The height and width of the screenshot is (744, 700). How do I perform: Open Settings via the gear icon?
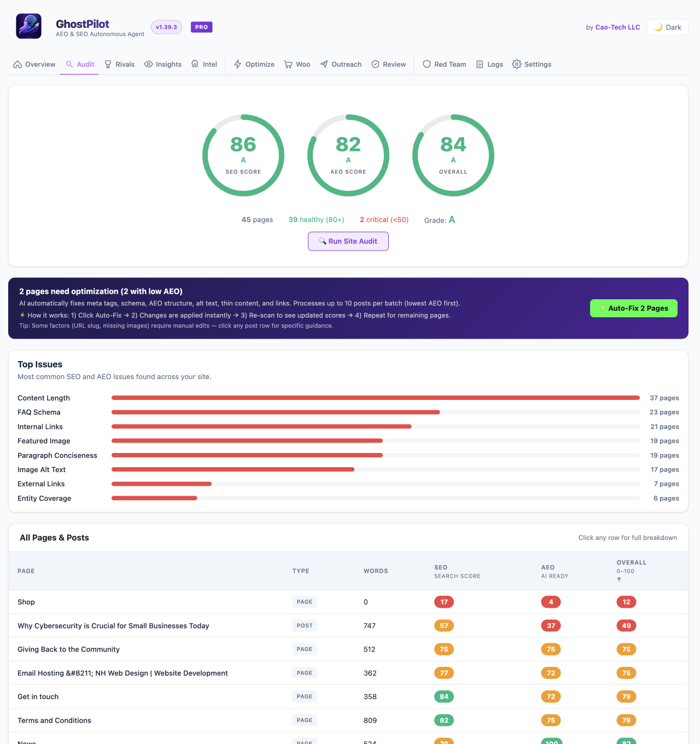(x=517, y=64)
